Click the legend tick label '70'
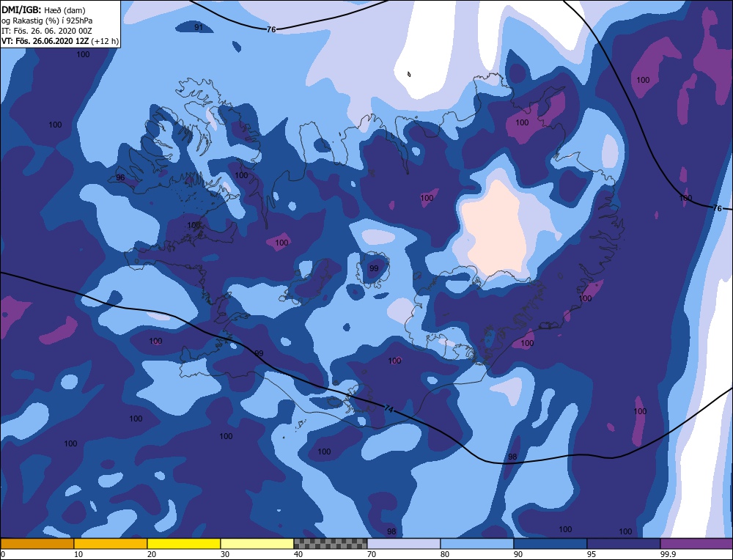 [x=372, y=554]
